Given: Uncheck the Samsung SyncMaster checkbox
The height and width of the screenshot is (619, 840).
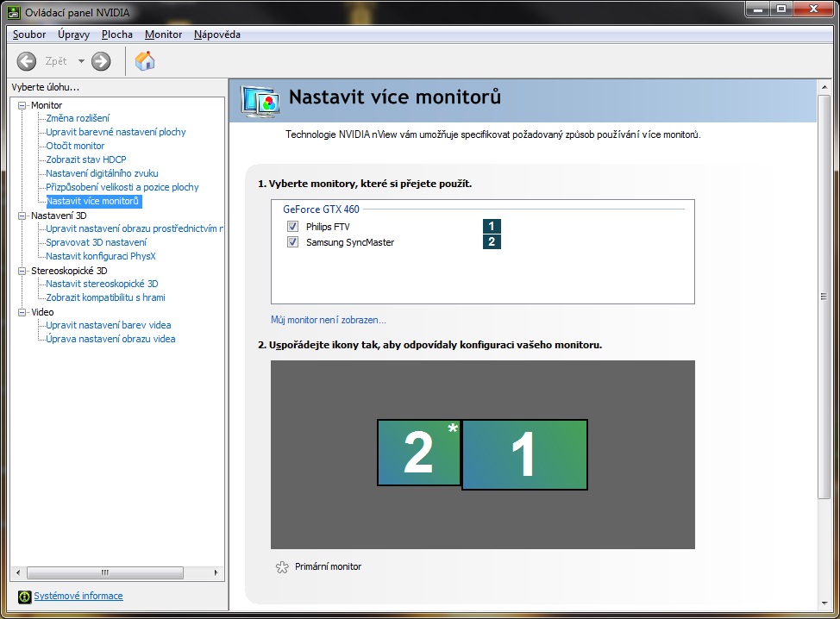Looking at the screenshot, I should (292, 242).
